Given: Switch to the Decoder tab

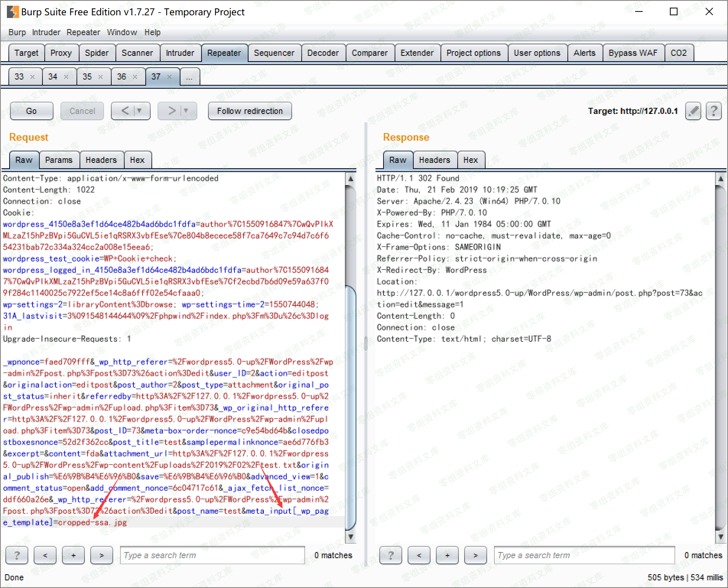Looking at the screenshot, I should 323,53.
